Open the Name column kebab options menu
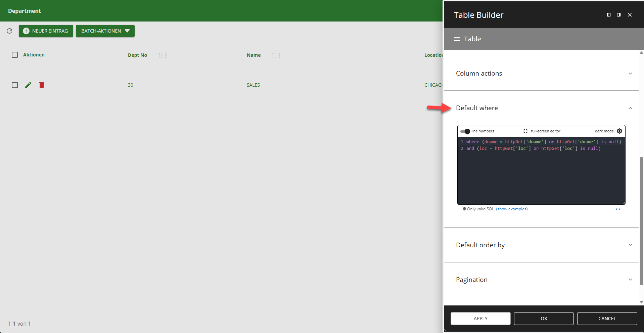 tap(279, 55)
